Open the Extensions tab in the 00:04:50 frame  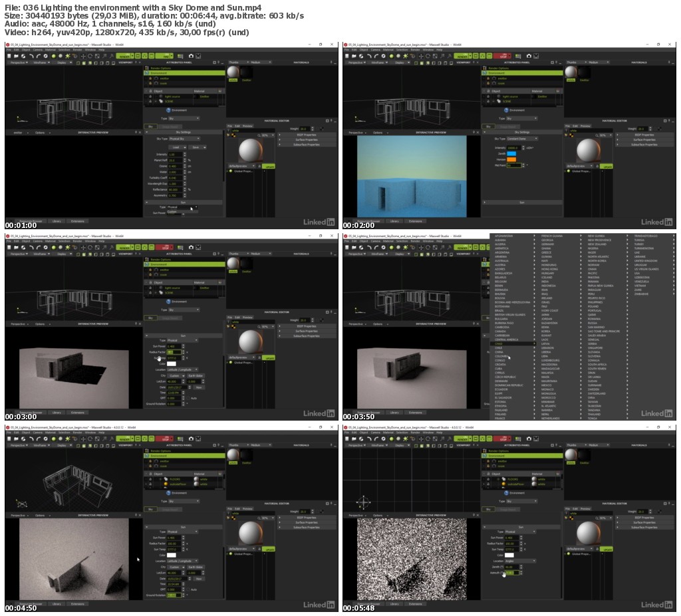(x=78, y=604)
